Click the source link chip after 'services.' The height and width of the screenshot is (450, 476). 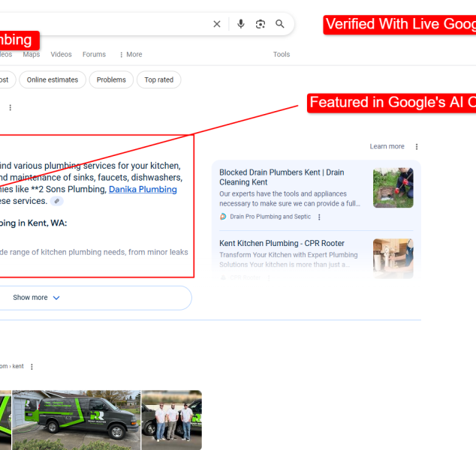(57, 201)
